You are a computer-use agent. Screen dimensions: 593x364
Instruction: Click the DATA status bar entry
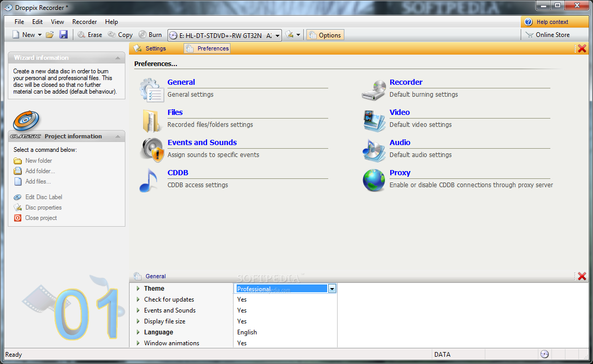(442, 355)
